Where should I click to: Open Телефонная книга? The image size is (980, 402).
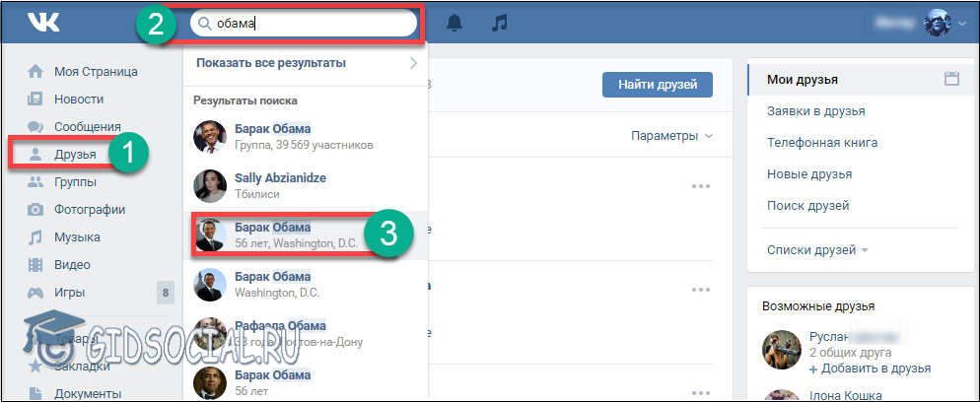point(822,142)
